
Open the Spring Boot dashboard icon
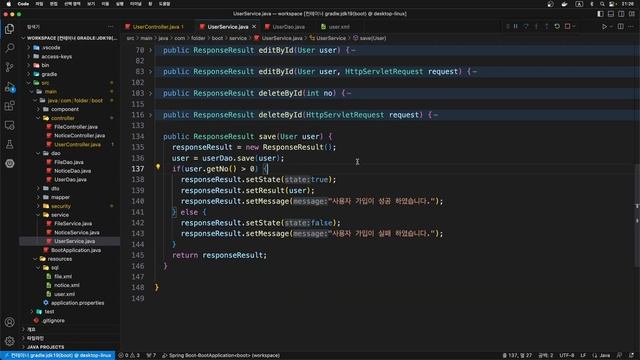pyautogui.click(x=9, y=163)
